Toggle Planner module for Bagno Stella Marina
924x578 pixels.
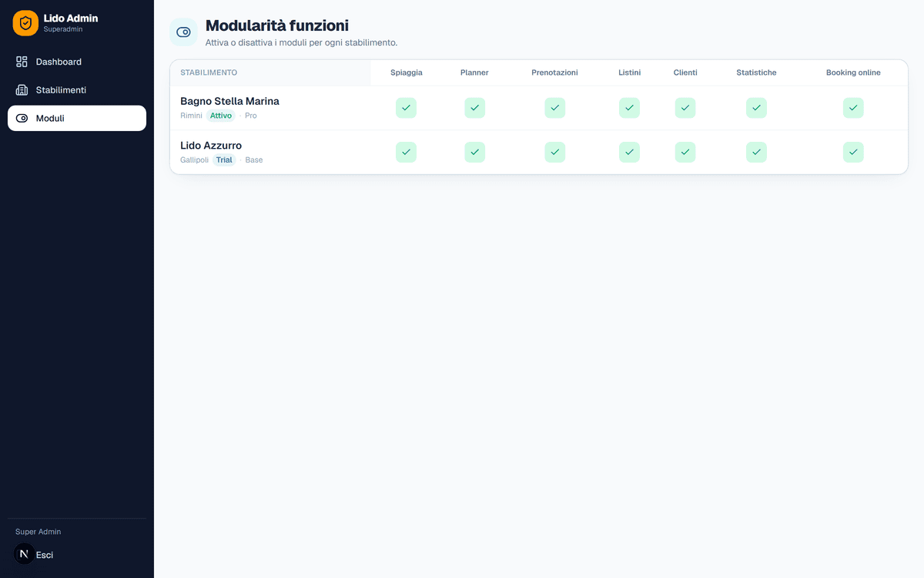[x=474, y=108]
